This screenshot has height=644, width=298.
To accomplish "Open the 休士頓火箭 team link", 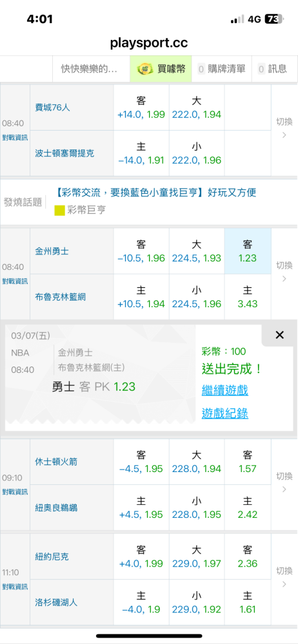I will pos(56,462).
